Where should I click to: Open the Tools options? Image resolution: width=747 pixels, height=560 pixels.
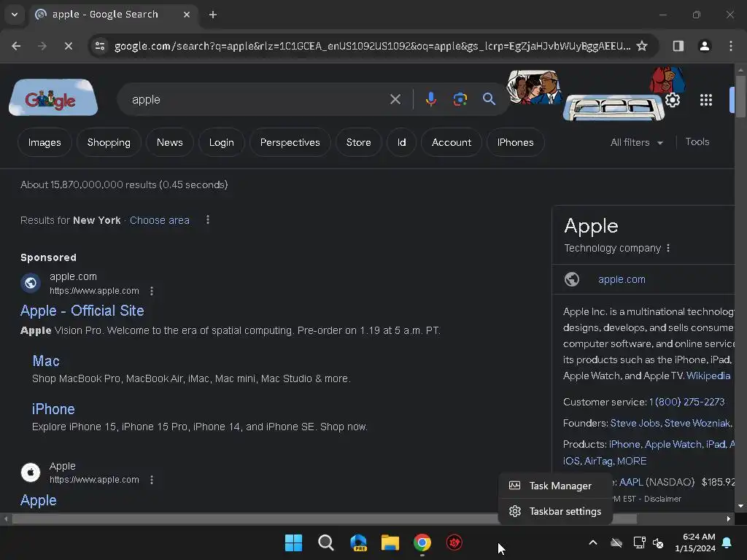coord(697,142)
